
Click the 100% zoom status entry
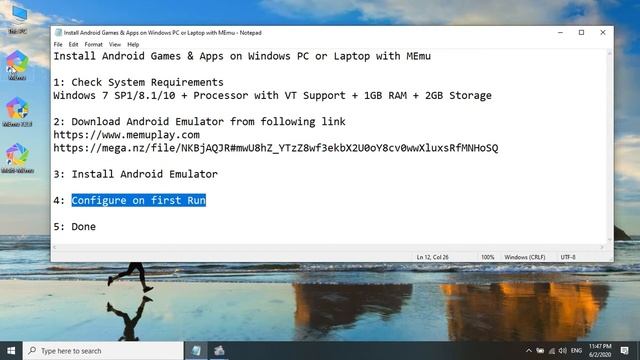tap(488, 257)
